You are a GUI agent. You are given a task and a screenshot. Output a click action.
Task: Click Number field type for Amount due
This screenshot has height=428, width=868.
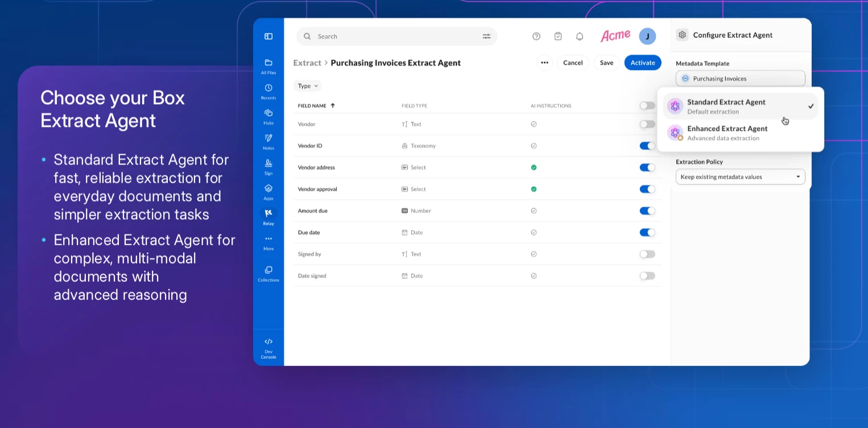coord(416,211)
